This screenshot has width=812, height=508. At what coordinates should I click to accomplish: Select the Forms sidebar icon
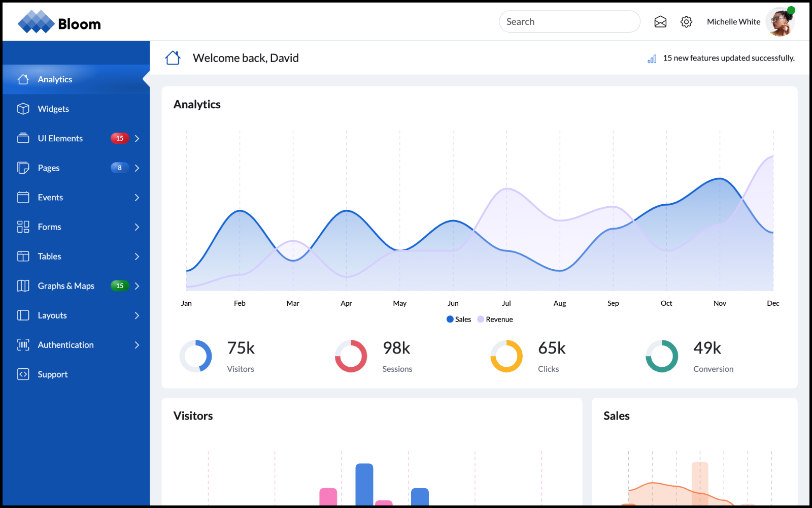23,227
